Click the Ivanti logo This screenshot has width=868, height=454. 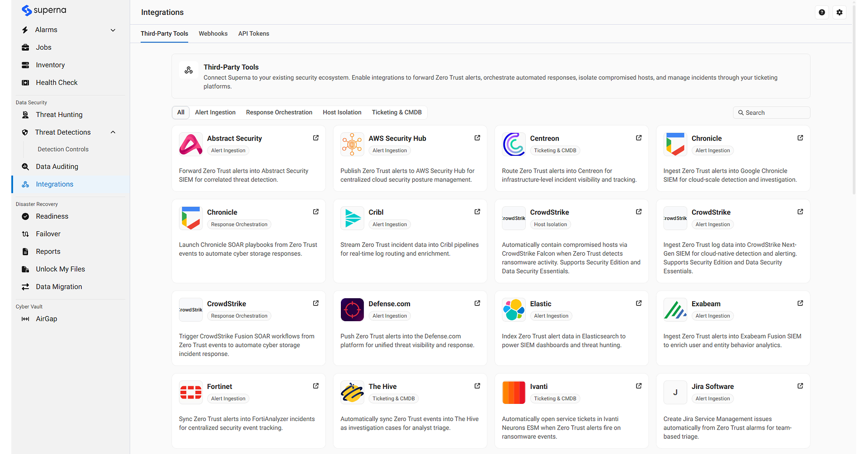point(514,393)
